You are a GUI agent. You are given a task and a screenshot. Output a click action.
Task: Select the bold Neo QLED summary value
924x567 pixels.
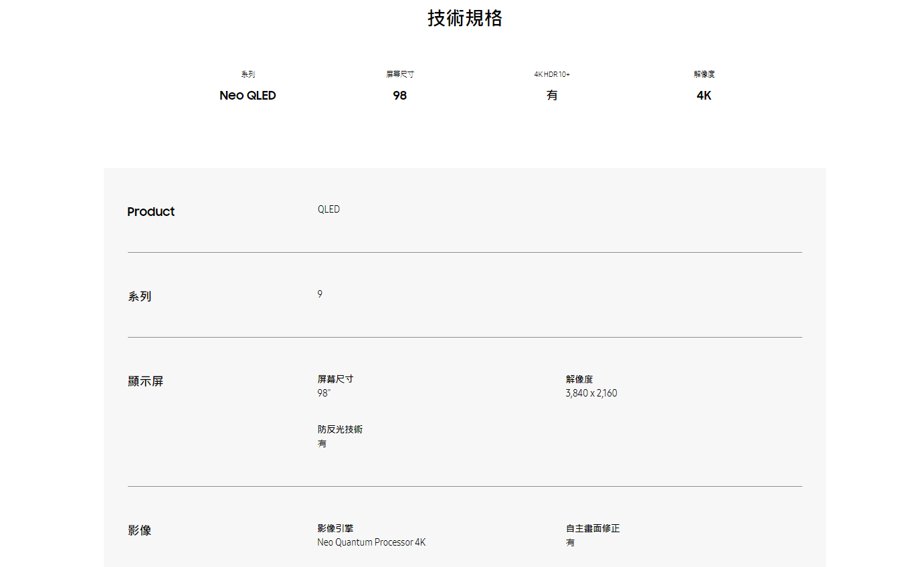tap(248, 96)
